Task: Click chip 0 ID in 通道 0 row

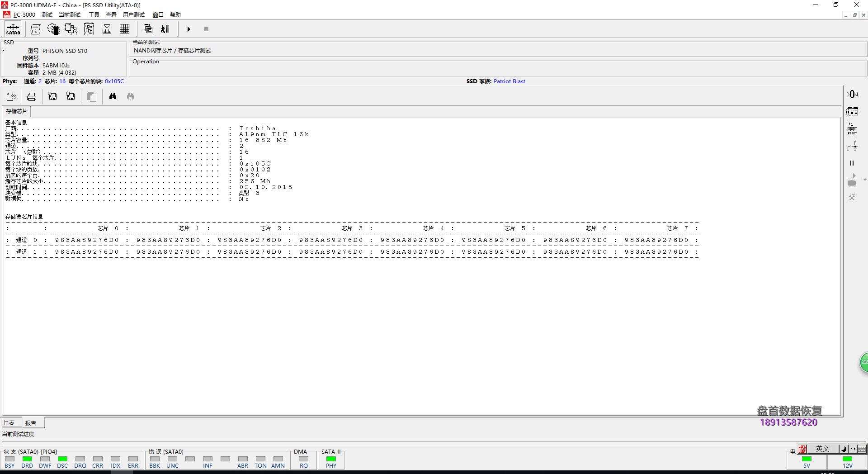Action: click(87, 240)
